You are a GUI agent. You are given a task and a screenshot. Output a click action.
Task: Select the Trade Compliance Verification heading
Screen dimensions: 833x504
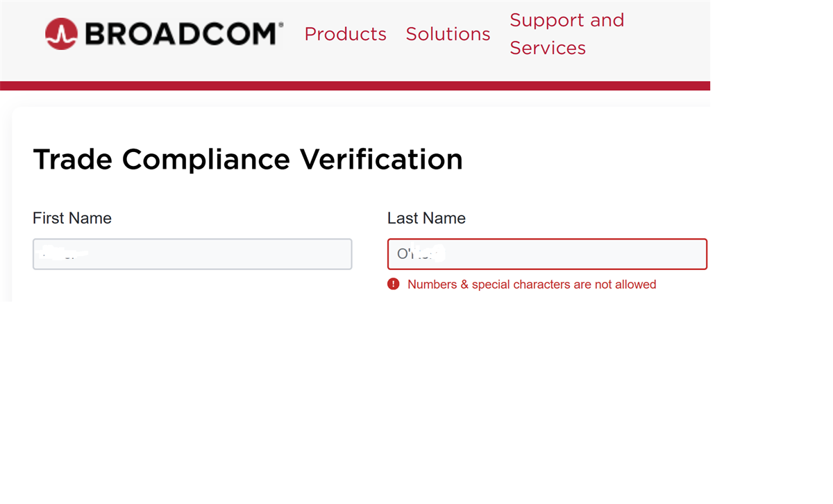pyautogui.click(x=248, y=160)
